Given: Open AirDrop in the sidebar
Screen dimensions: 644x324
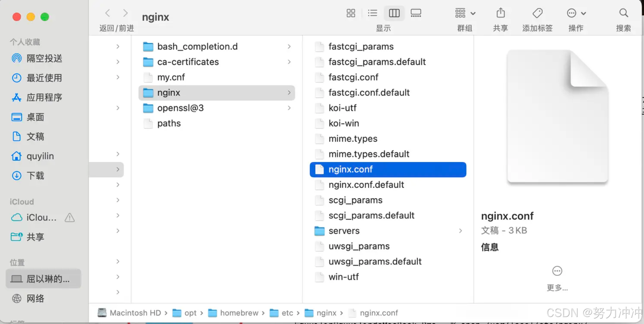Looking at the screenshot, I should [x=37, y=58].
